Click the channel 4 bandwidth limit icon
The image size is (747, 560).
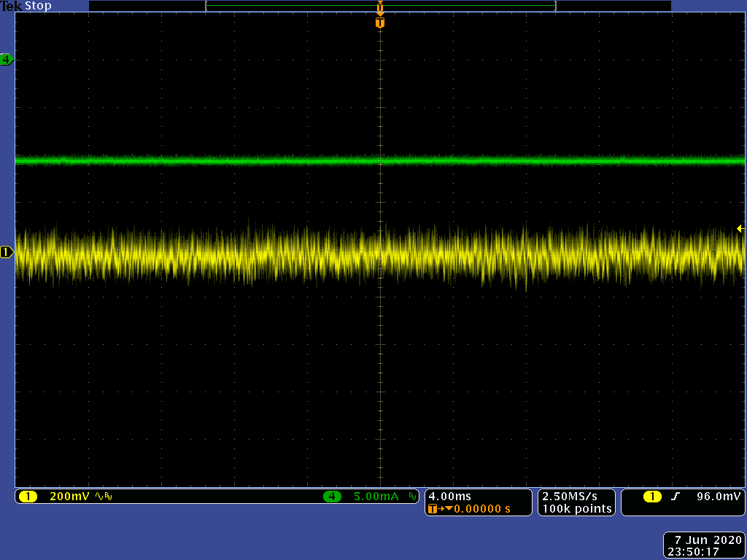coord(412,497)
